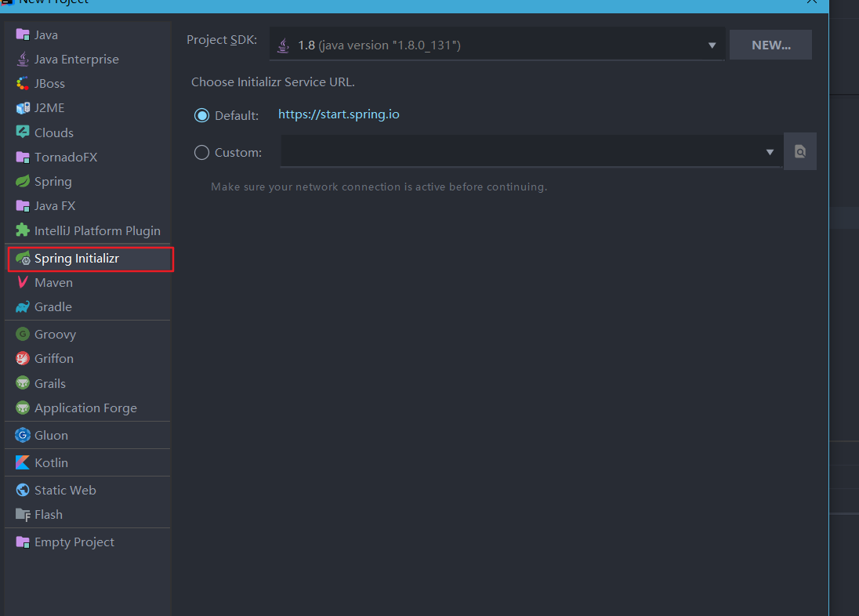Image resolution: width=859 pixels, height=616 pixels.
Task: Click the 'Project SDK:' label
Action: point(222,40)
